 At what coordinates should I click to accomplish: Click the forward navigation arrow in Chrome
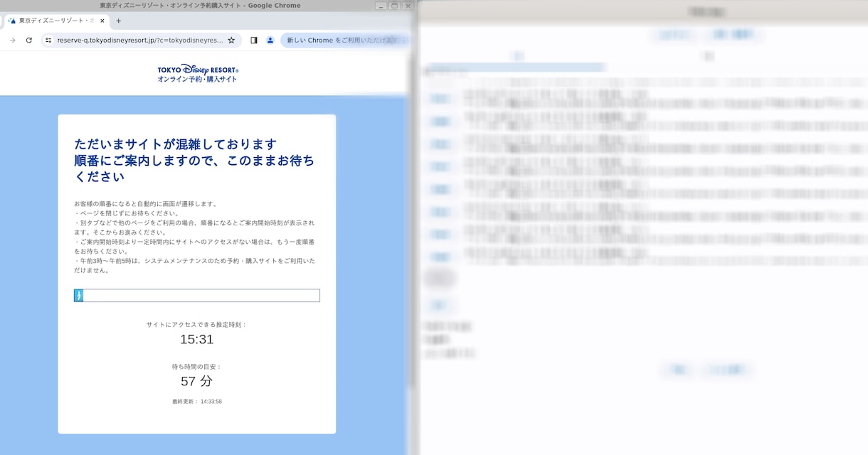pyautogui.click(x=12, y=41)
